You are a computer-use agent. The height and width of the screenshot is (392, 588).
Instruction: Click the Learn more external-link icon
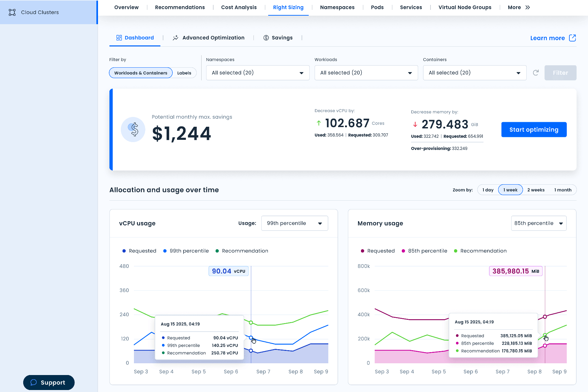(x=572, y=38)
